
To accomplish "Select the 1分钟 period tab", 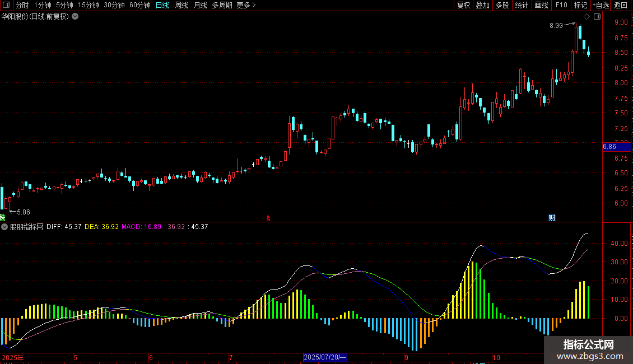I will pos(43,5).
